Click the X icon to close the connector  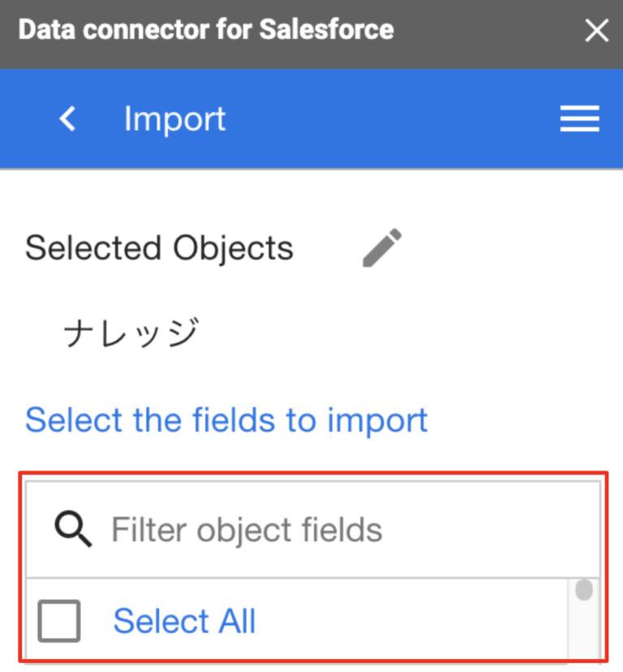point(596,30)
